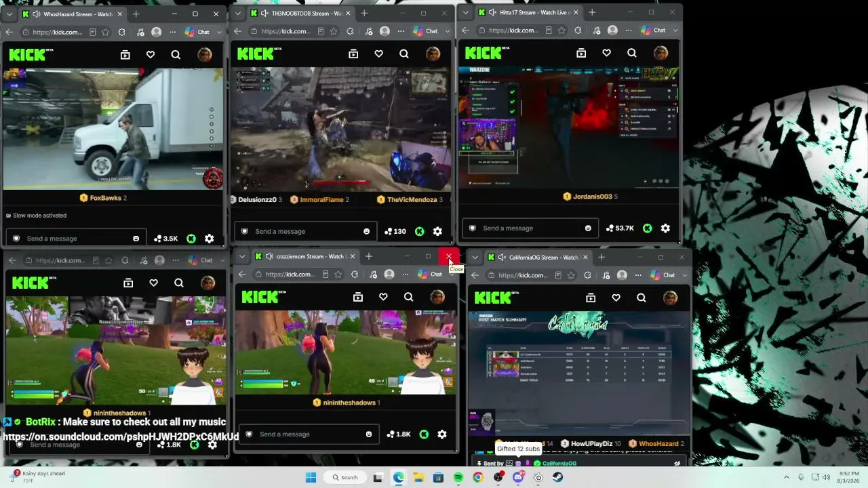The height and width of the screenshot is (488, 868).
Task: Open following heart in TH3NOOBTOO8 window
Action: coord(378,54)
